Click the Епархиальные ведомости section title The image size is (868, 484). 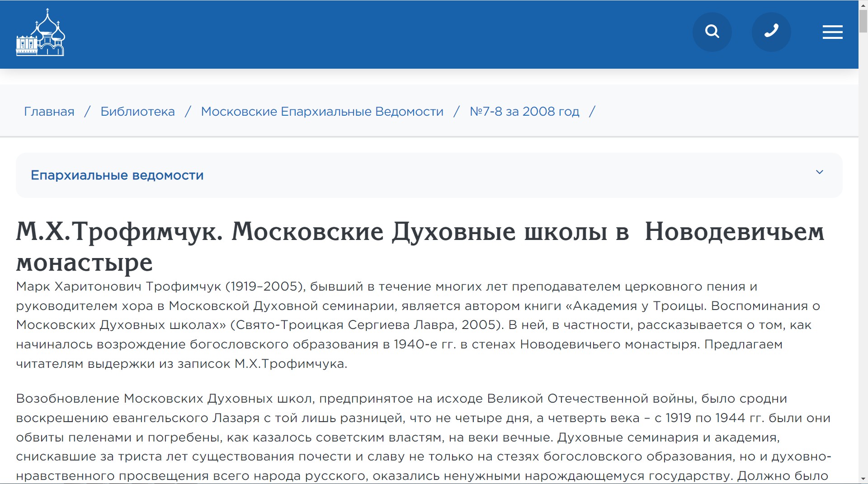click(117, 175)
